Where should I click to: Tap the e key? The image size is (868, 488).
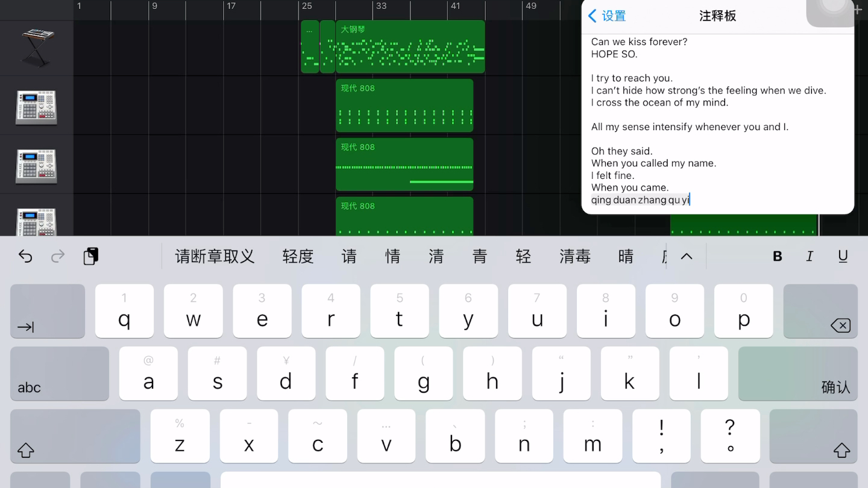click(x=262, y=311)
